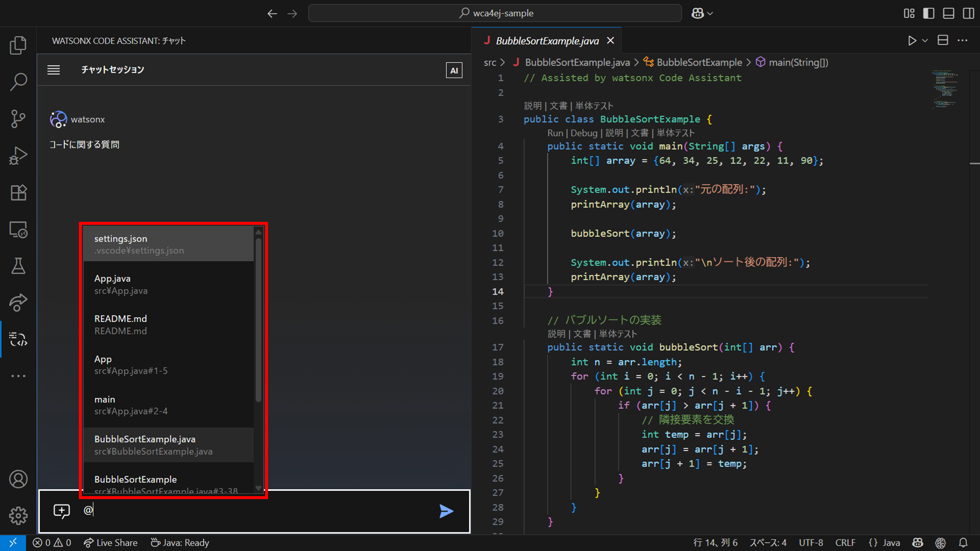Click Live Share in the status bar
This screenshot has height=551, width=980.
[111, 543]
